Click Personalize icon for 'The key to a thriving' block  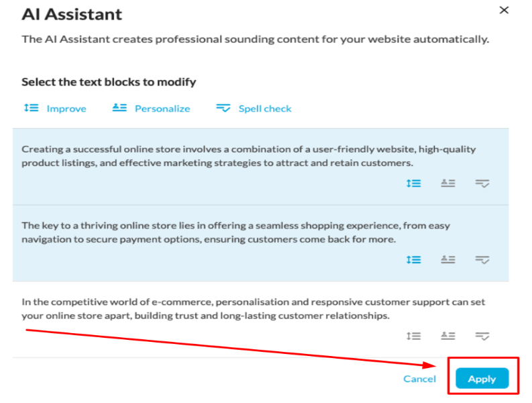pyautogui.click(x=448, y=260)
